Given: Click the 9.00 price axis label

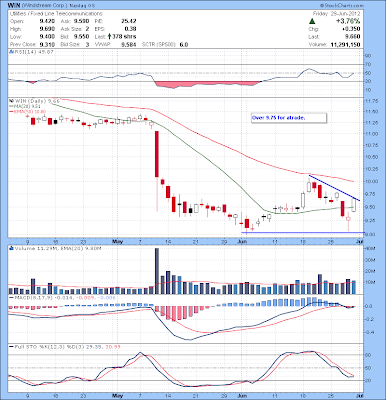Looking at the screenshot, I should coord(370,234).
